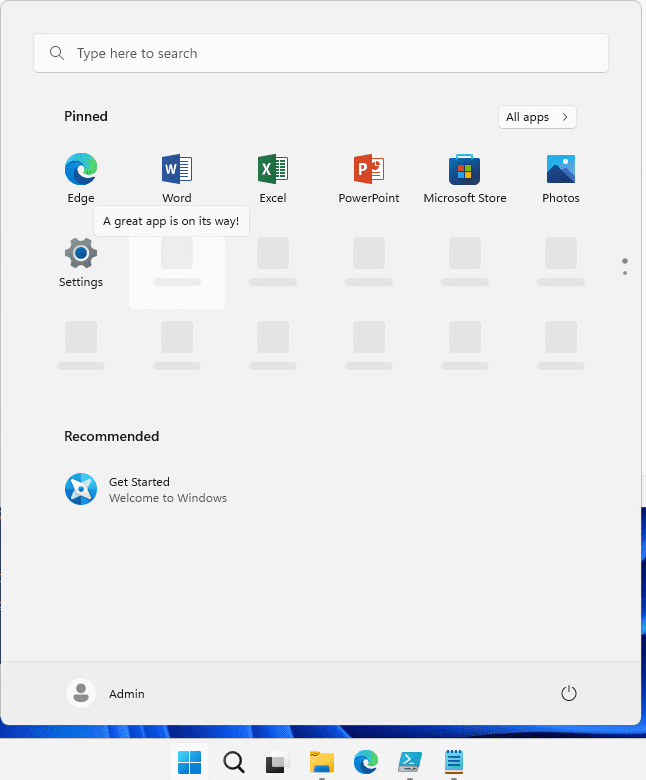Open Task View in the taskbar
The width and height of the screenshot is (646, 780).
277,762
